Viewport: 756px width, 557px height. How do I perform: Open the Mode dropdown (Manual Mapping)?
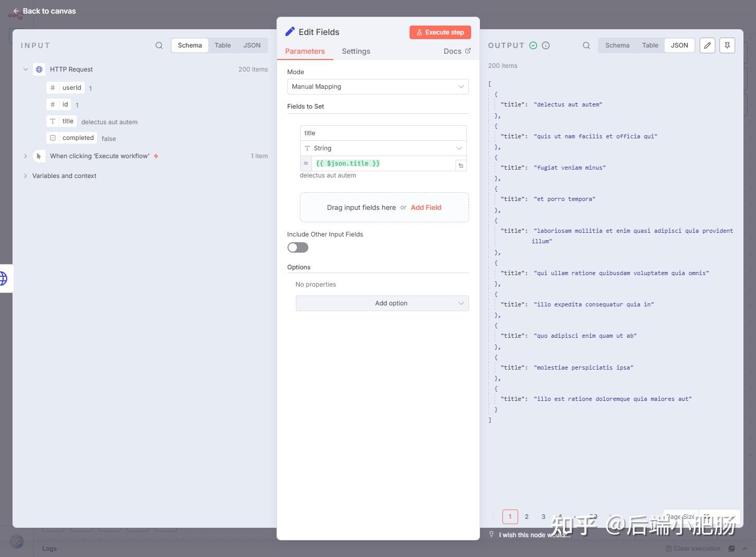[x=378, y=87]
